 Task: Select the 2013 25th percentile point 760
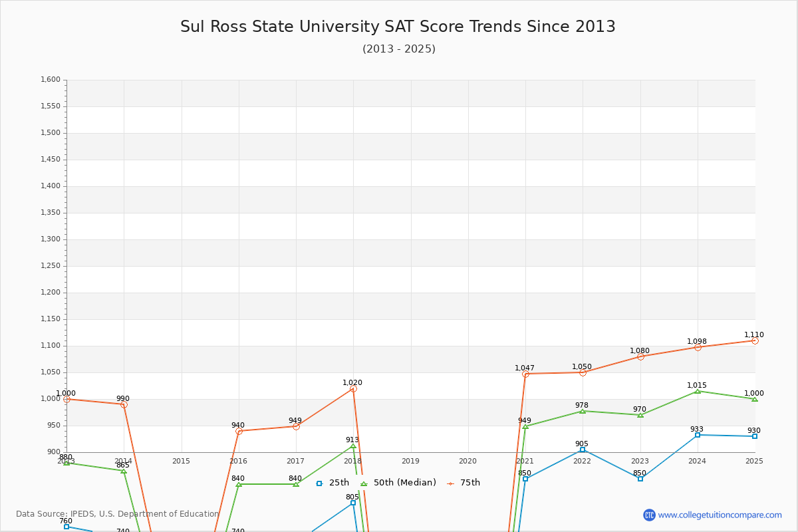coord(66,527)
